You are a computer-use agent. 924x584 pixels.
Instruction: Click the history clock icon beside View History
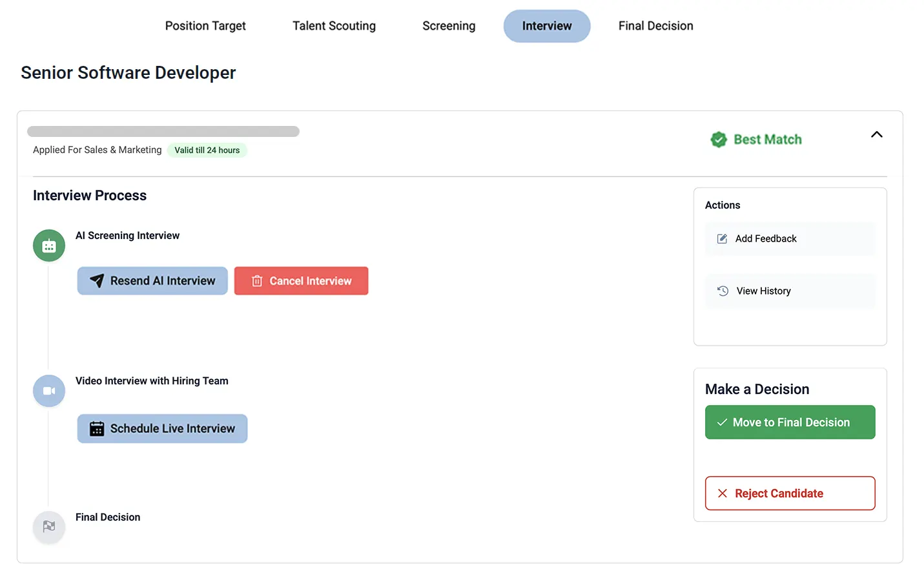pyautogui.click(x=722, y=291)
